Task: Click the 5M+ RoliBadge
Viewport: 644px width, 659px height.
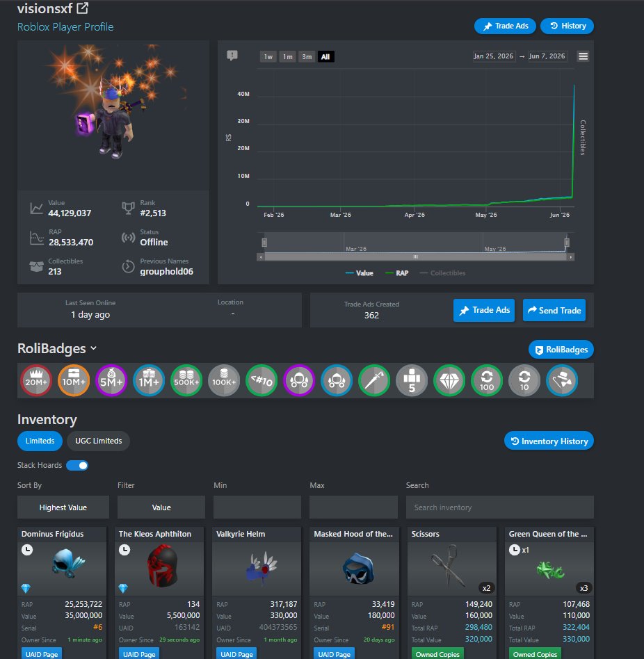Action: pos(111,381)
